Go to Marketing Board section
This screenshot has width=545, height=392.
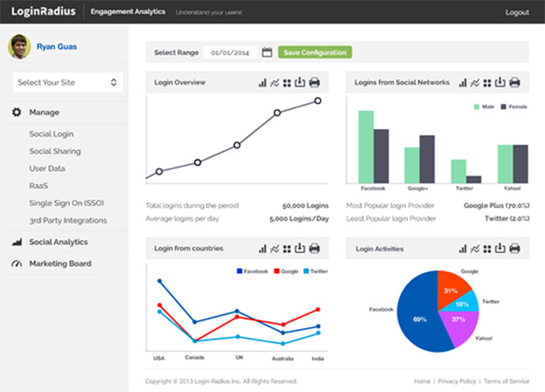60,264
